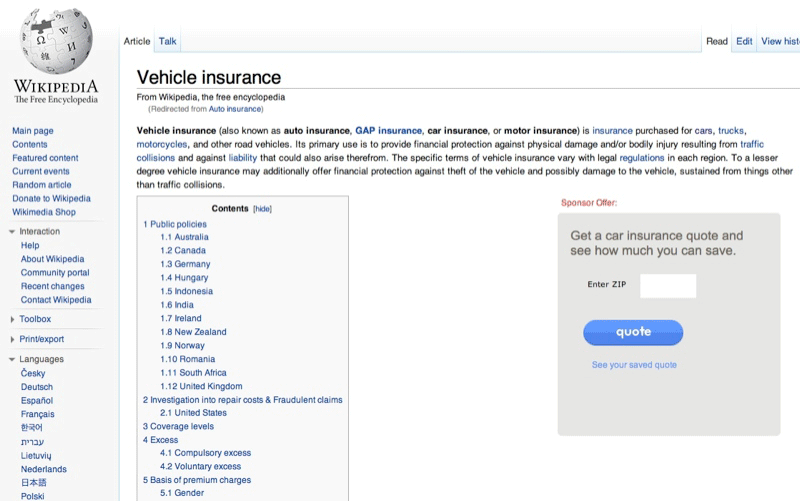Open Featured content link
Screen dimensions: 800x501
point(45,158)
